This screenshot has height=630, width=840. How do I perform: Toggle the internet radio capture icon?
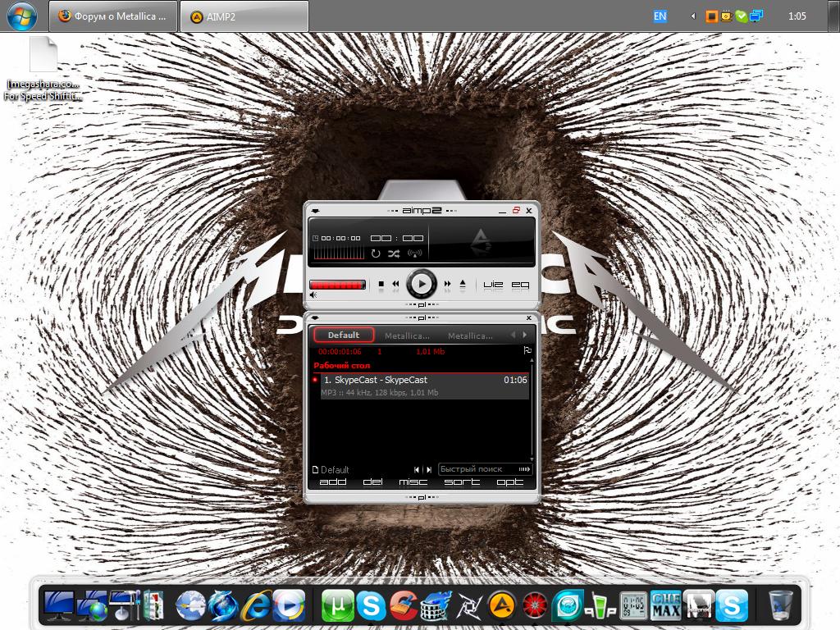pos(415,253)
